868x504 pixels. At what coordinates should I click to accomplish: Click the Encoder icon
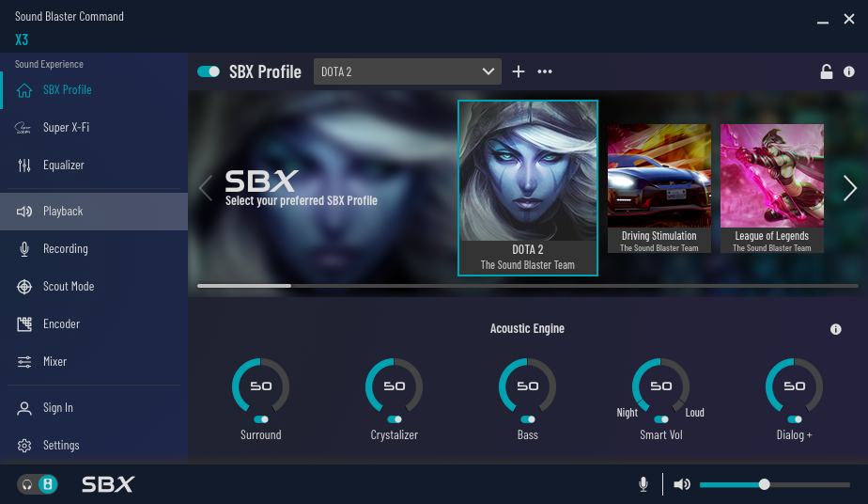click(24, 324)
